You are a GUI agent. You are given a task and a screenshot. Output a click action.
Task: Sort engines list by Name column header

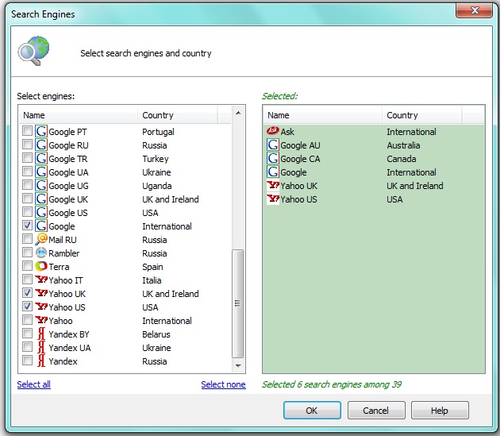79,115
